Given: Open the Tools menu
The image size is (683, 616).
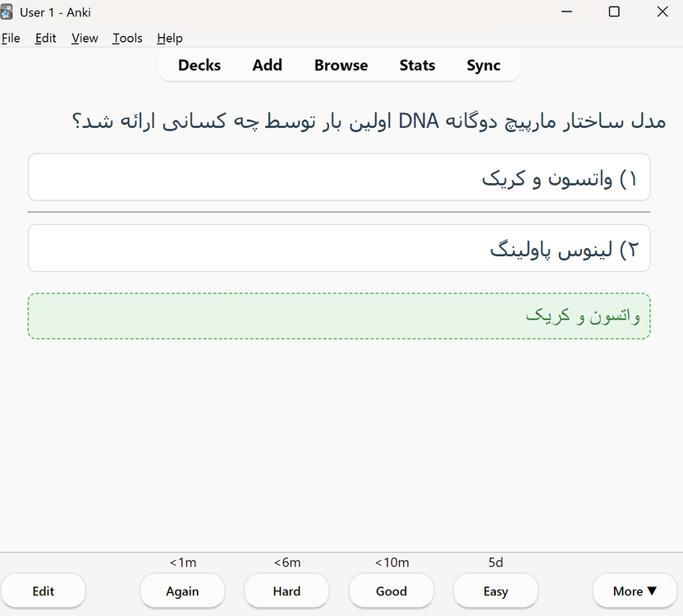Looking at the screenshot, I should [x=127, y=39].
